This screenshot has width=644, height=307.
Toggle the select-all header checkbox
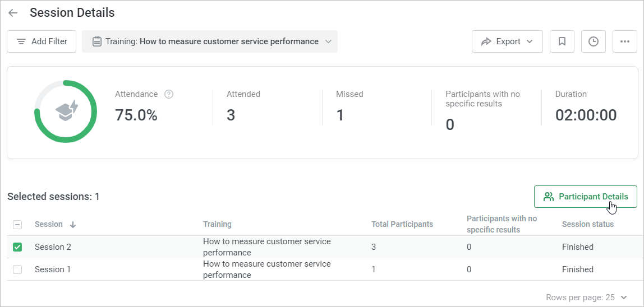17,225
